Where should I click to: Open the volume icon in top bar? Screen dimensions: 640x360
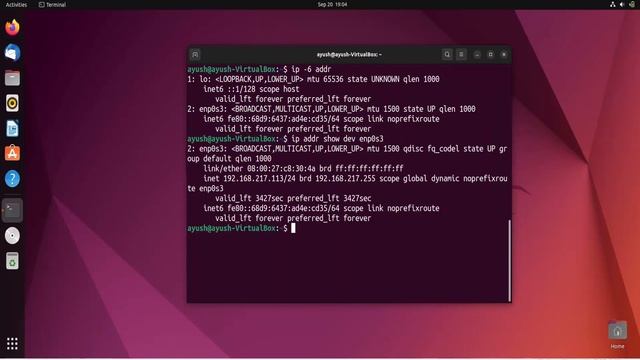tap(622, 4)
